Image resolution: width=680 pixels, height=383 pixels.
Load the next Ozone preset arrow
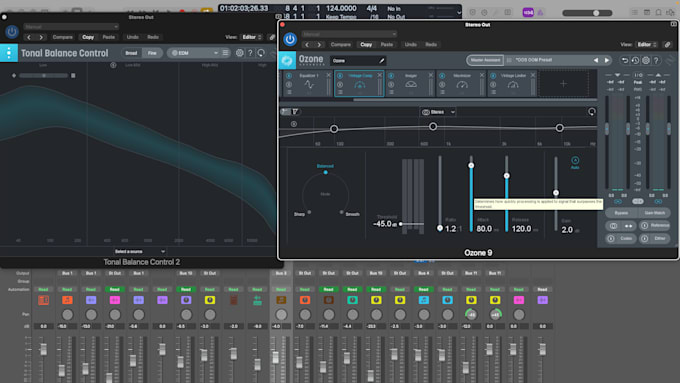(x=607, y=60)
